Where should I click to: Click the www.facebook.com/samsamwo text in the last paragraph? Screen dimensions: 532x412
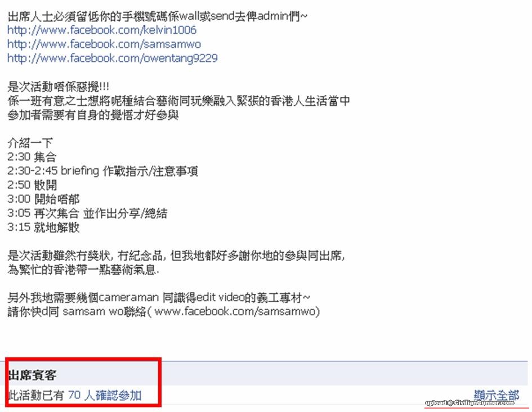tap(235, 311)
